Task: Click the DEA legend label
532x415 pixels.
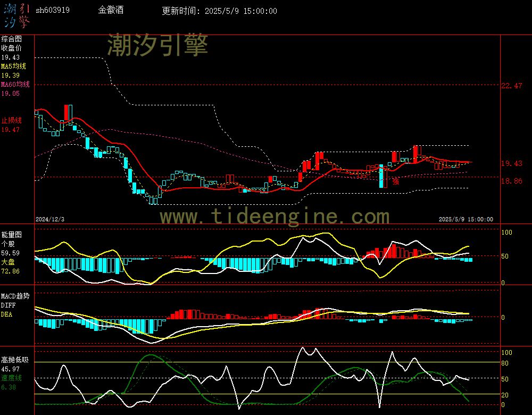Action: coord(6,314)
